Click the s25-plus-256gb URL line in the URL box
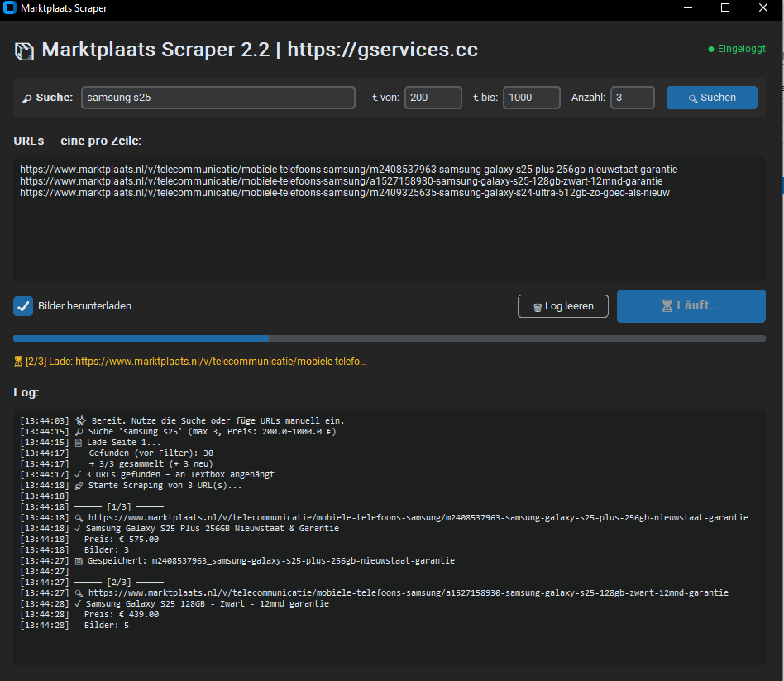Image resolution: width=784 pixels, height=681 pixels. [x=348, y=169]
